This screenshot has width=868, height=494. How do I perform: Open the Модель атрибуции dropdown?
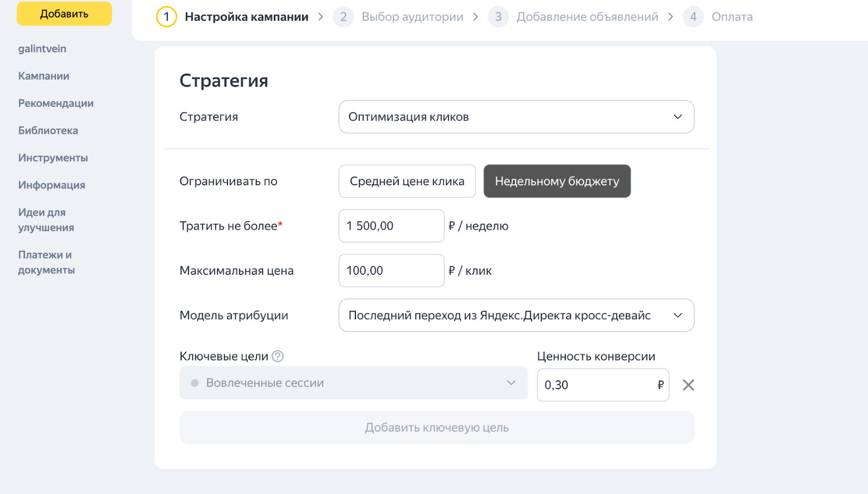[x=516, y=315]
